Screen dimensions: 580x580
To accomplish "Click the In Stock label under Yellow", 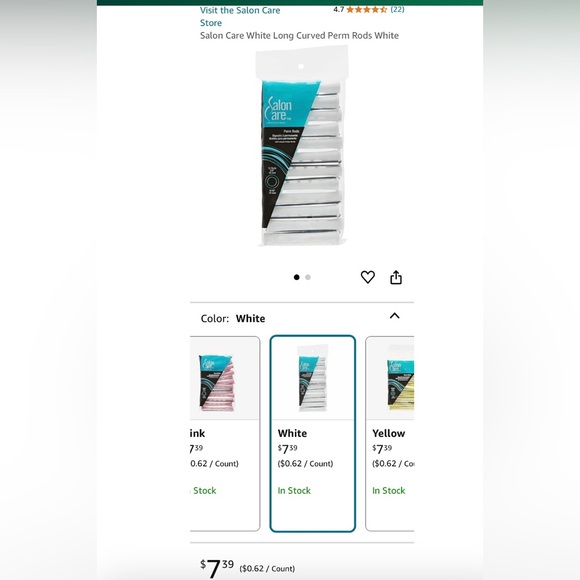I will tap(388, 490).
